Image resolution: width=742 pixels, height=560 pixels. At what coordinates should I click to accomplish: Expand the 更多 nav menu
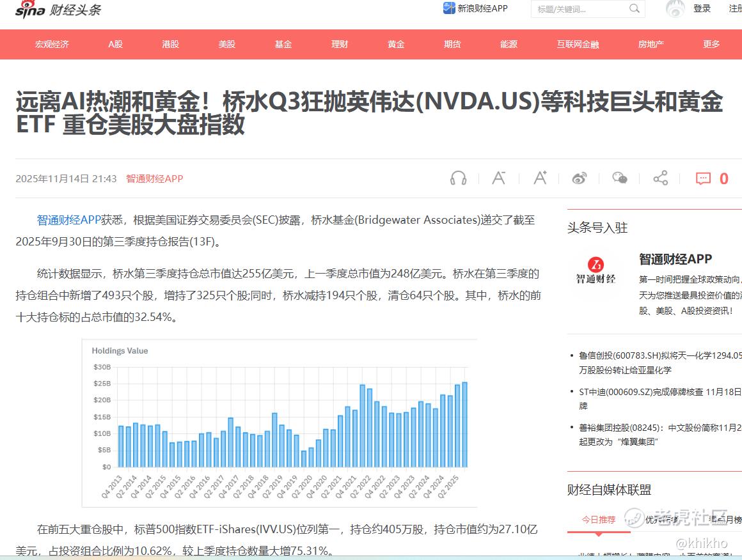(711, 45)
